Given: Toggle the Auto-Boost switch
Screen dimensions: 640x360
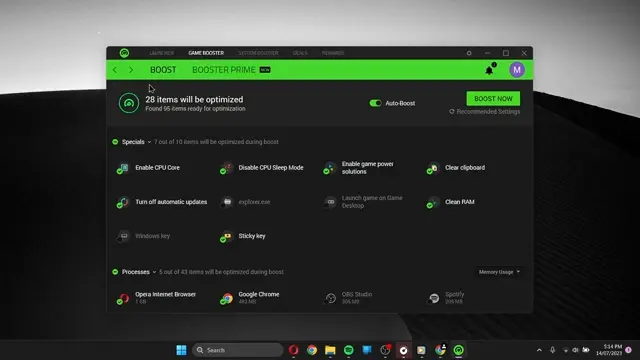Looking at the screenshot, I should [x=375, y=103].
